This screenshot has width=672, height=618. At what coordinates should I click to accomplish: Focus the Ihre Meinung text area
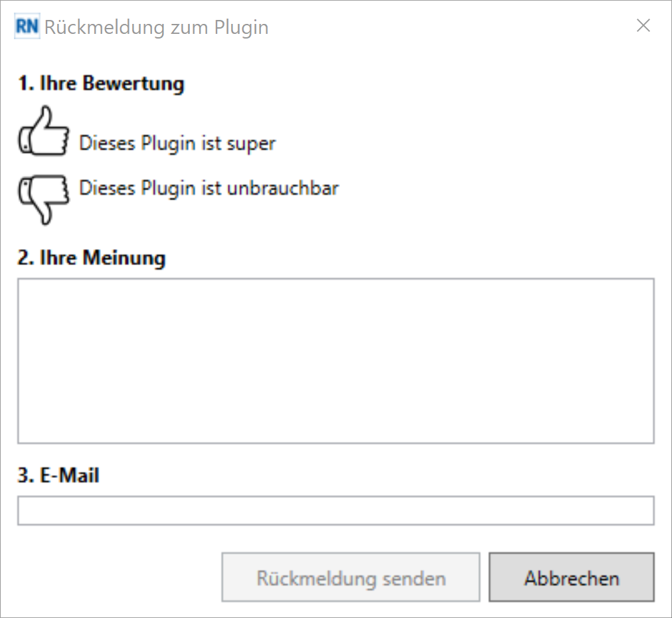tap(336, 361)
